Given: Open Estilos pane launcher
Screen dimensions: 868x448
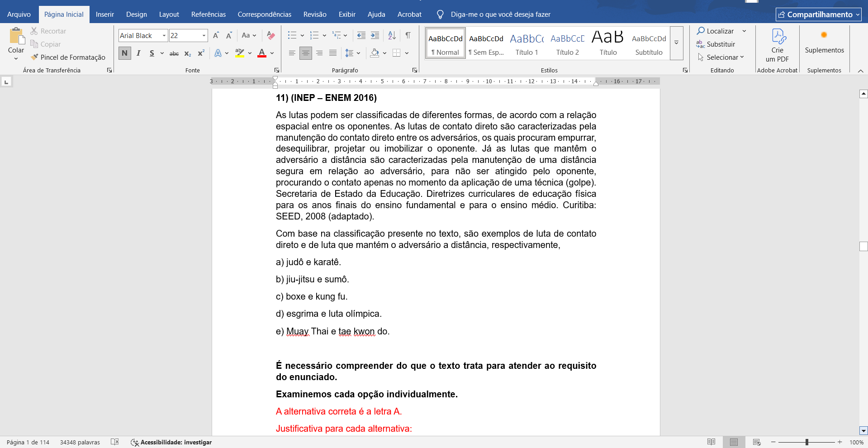Looking at the screenshot, I should (x=685, y=70).
